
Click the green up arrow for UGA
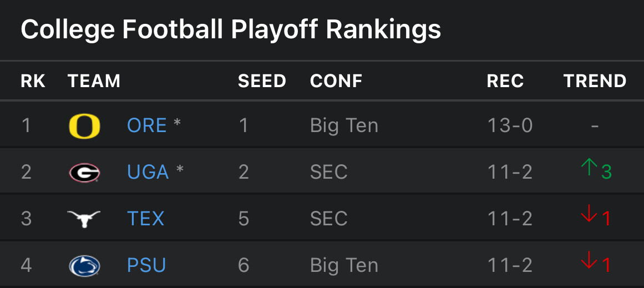tap(589, 167)
